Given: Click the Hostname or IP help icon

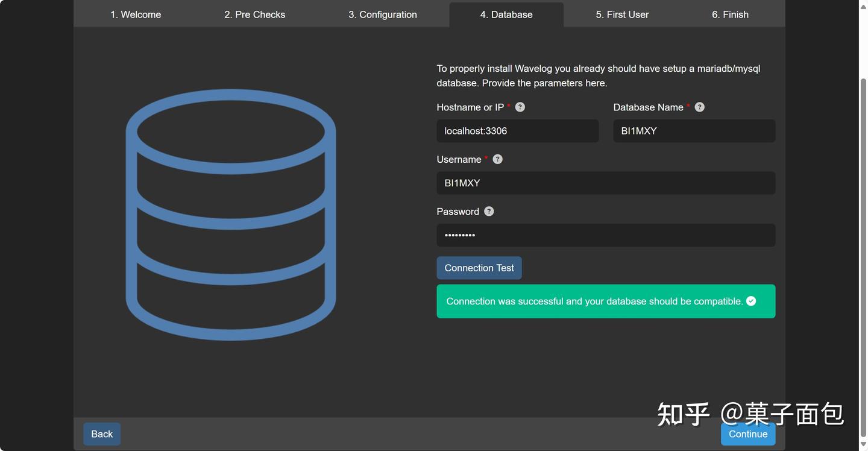Looking at the screenshot, I should (x=520, y=107).
